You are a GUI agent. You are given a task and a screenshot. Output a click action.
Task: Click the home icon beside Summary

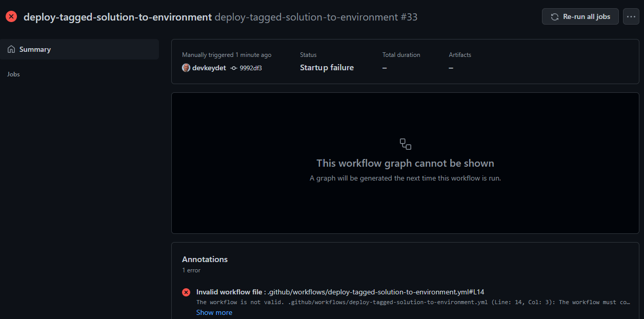(11, 49)
